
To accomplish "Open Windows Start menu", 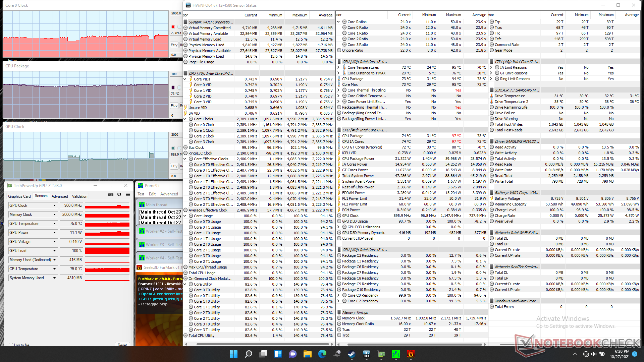I will tap(233, 354).
